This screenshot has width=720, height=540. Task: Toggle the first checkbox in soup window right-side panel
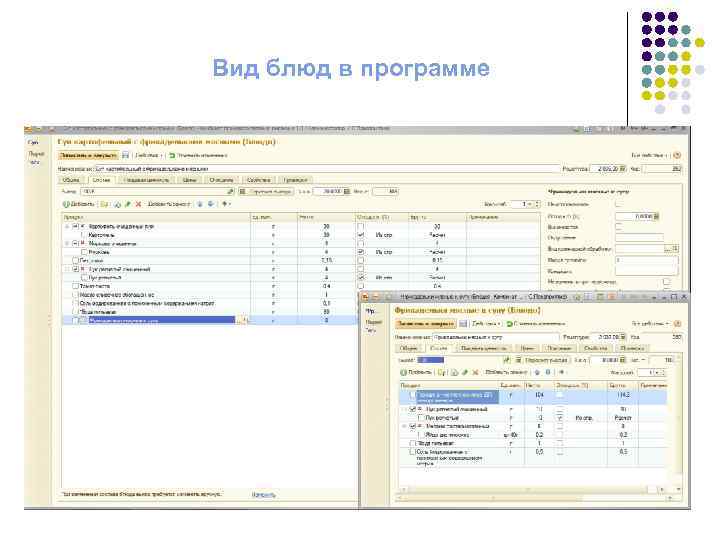[619, 204]
